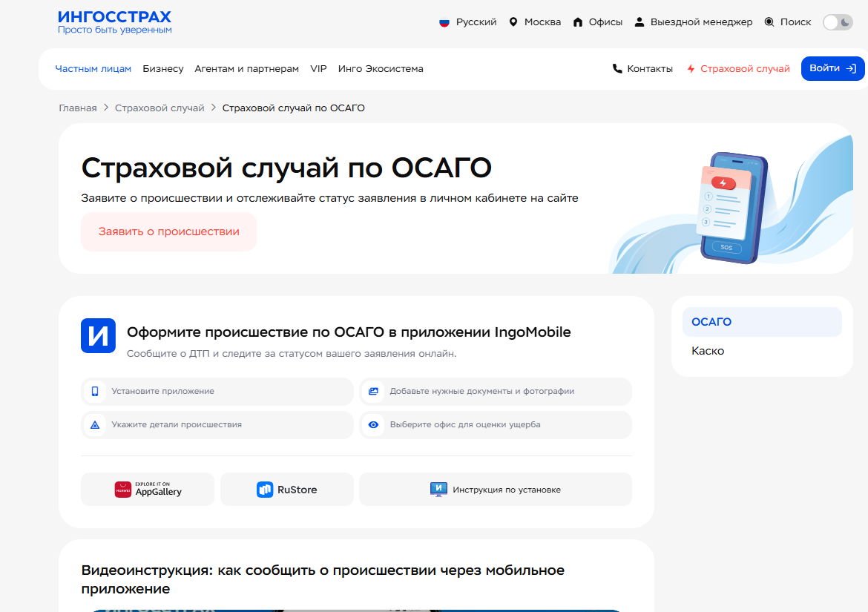Select the Частным лицам menu item
Viewport: 868px width, 612px height.
pyautogui.click(x=93, y=69)
